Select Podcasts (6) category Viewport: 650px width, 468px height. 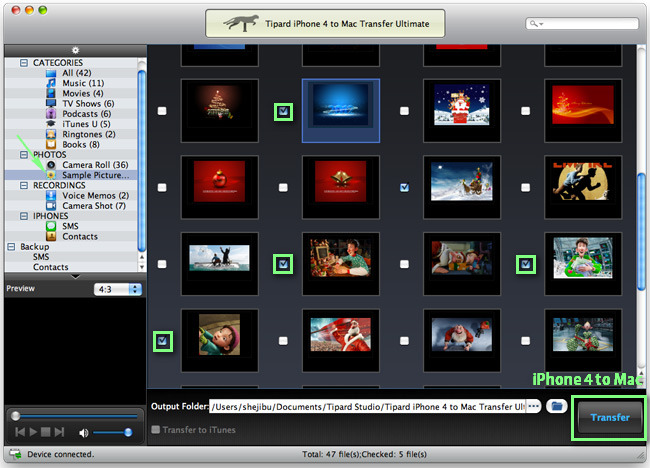point(87,114)
